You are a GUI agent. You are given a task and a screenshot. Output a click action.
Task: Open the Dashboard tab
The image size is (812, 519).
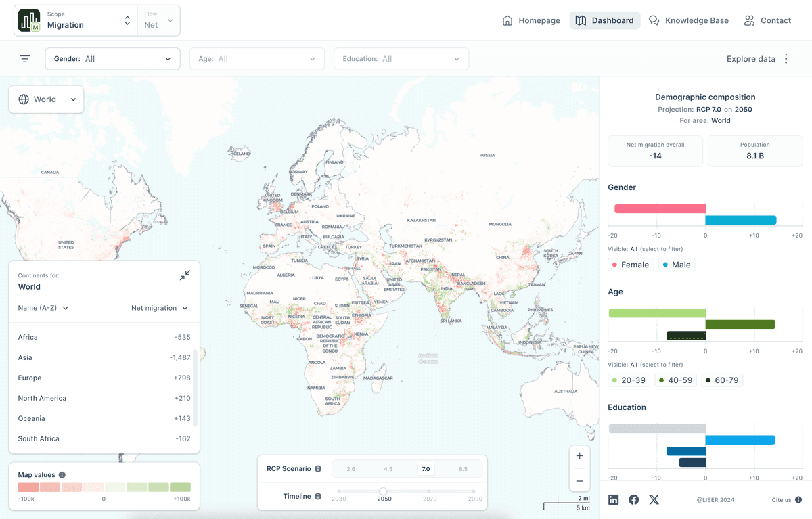pyautogui.click(x=605, y=20)
